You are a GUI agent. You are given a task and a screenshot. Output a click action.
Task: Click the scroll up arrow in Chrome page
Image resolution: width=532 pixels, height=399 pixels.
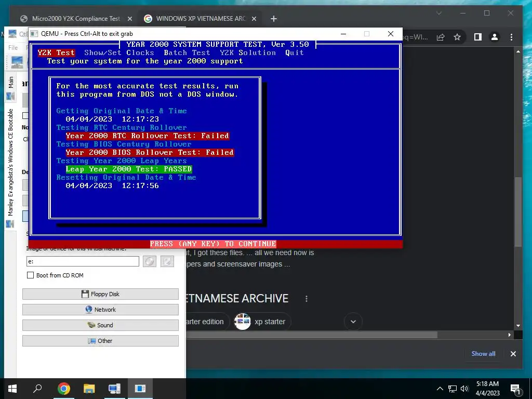pyautogui.click(x=518, y=51)
